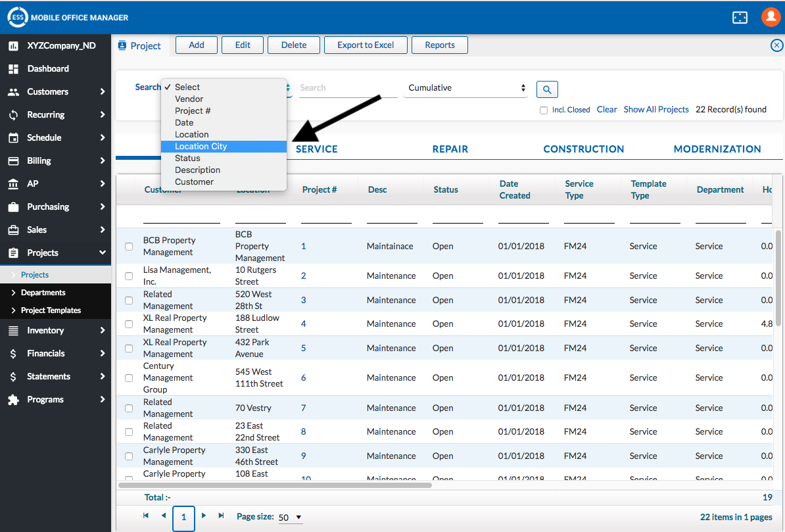Click the magnifying glass search button
Viewport: 785px width, 532px height.
pos(547,89)
